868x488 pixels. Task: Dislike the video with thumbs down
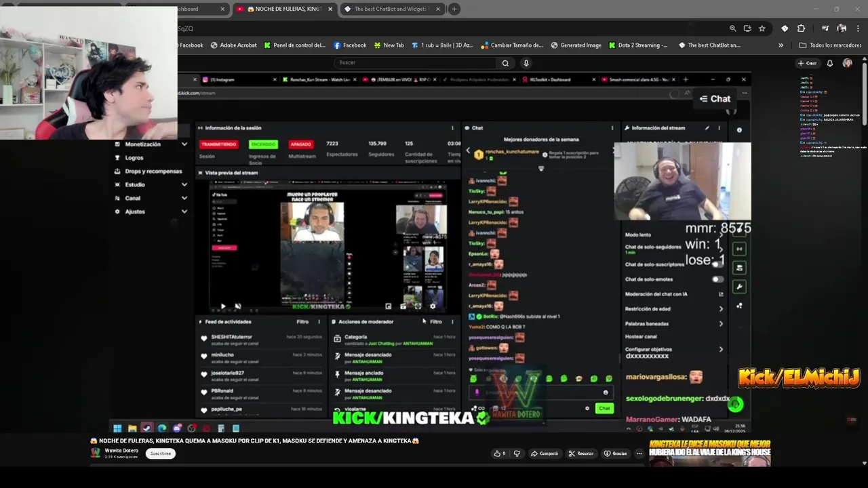click(517, 453)
